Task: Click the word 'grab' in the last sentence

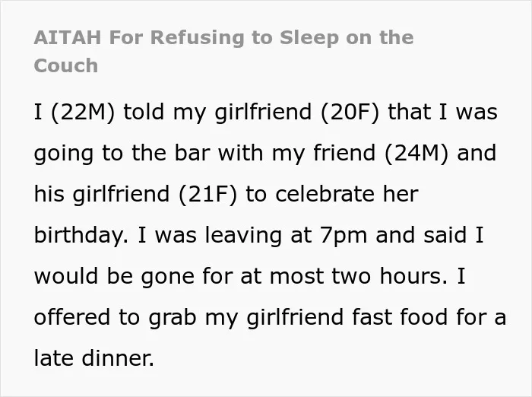Action: pyautogui.click(x=173, y=318)
